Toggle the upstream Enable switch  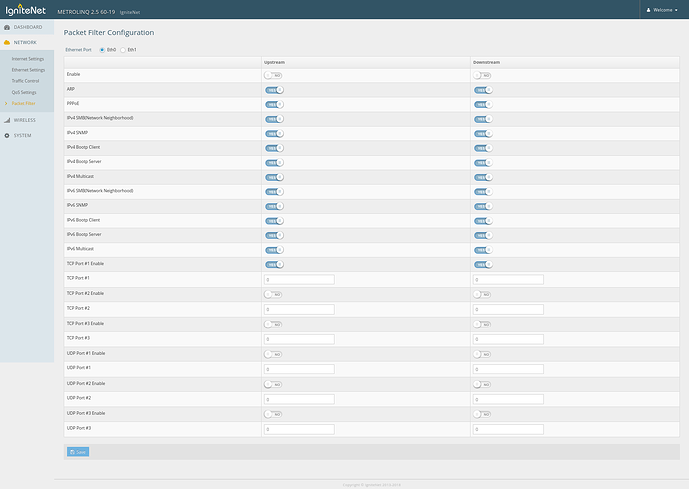click(x=273, y=75)
